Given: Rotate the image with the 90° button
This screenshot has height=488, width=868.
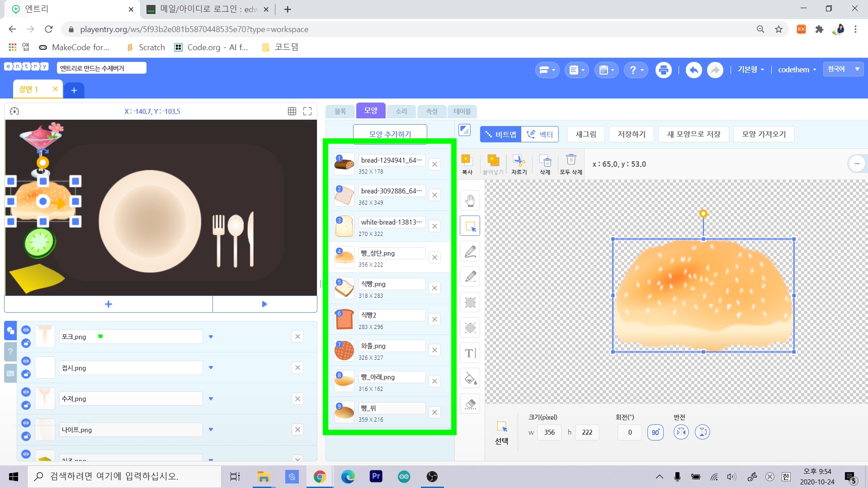Looking at the screenshot, I should click(655, 432).
